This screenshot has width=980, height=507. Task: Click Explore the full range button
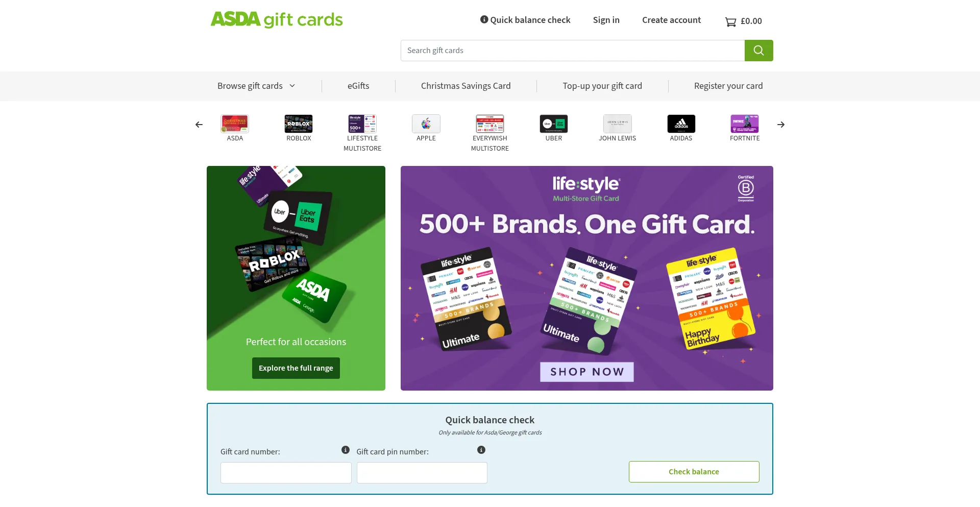tap(296, 368)
